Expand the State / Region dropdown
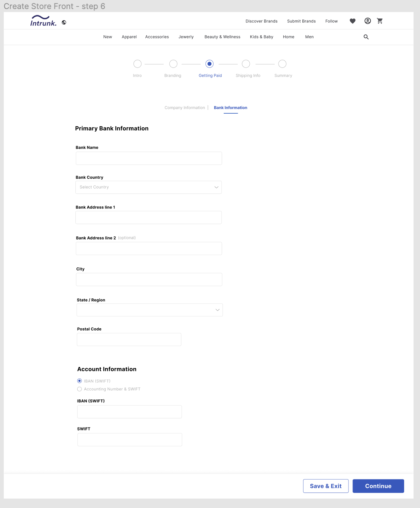Screen dimensions: 420x508 [150, 310]
